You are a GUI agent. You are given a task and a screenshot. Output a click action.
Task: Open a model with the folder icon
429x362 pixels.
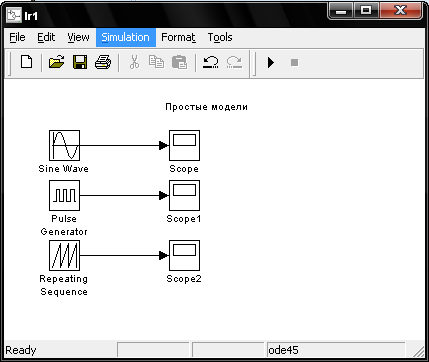click(57, 62)
